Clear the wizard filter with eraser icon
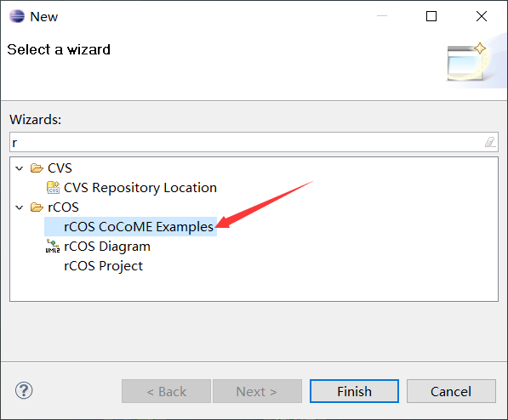This screenshot has width=508, height=420. (490, 142)
